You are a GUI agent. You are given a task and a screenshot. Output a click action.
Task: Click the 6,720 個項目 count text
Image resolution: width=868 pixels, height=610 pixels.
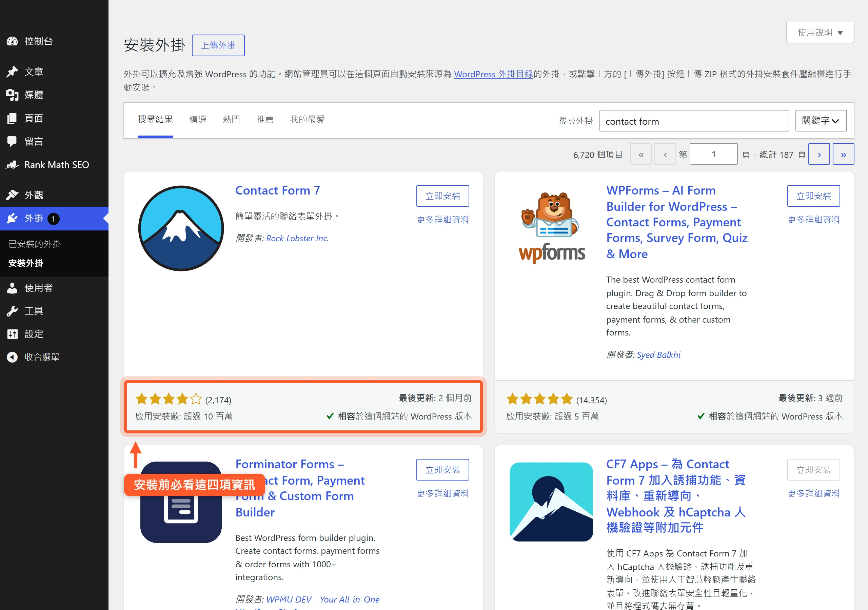point(598,155)
